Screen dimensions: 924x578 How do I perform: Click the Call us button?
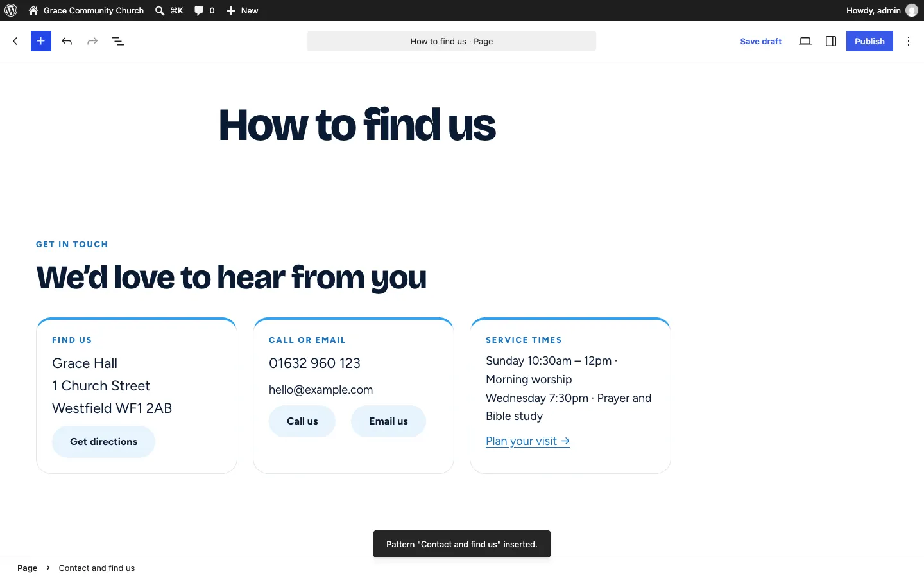coord(302,421)
